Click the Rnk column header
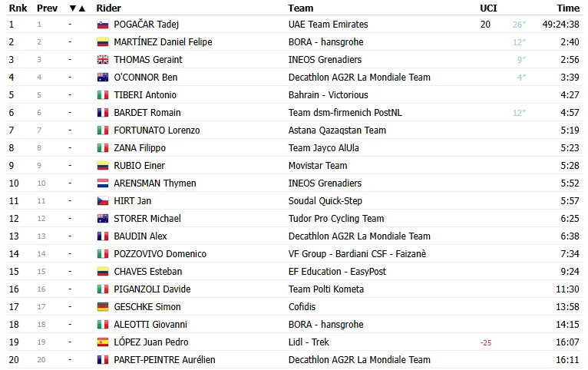 (x=18, y=8)
